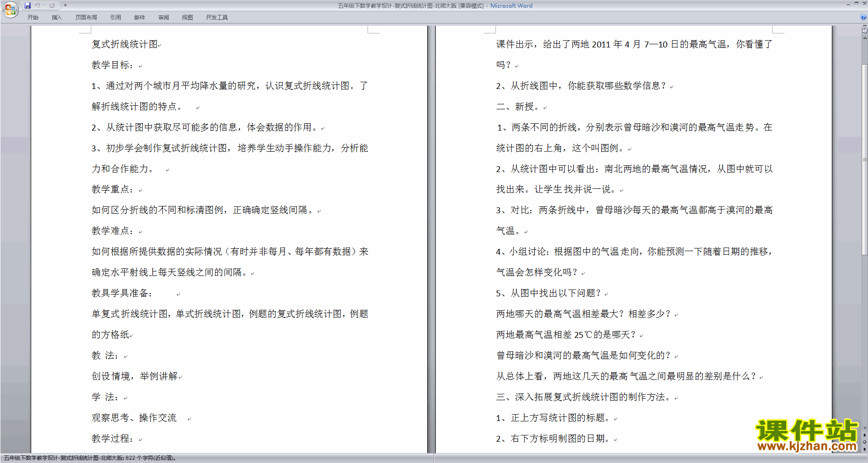
Task: Open the 开始 ribbon tab
Action: [x=33, y=18]
